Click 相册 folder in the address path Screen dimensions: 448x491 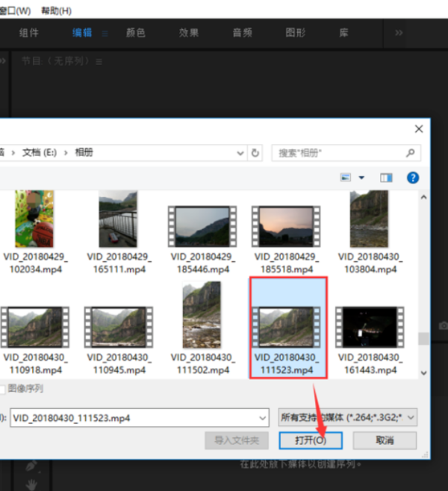pos(84,152)
